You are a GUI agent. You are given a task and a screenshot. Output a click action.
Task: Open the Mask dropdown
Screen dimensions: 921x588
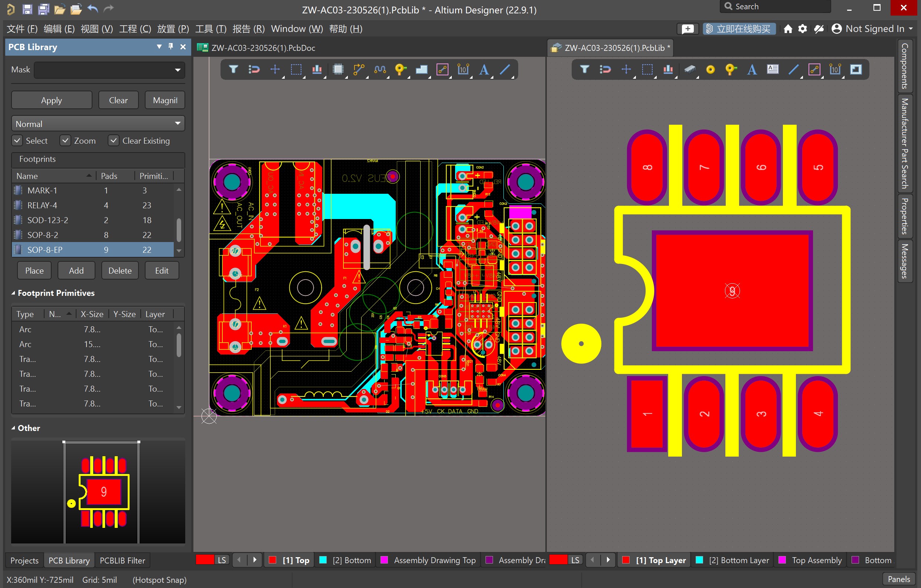point(177,70)
